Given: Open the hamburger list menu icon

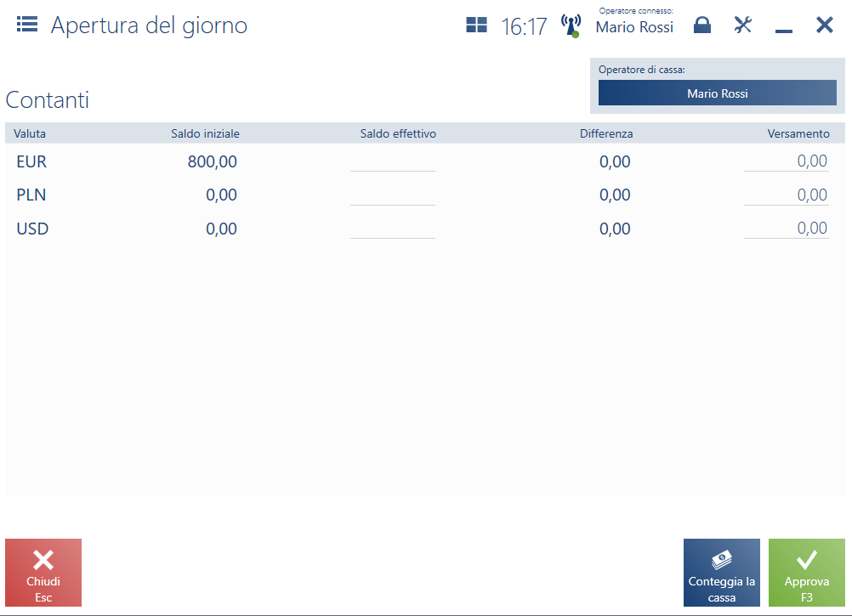Looking at the screenshot, I should click(27, 25).
